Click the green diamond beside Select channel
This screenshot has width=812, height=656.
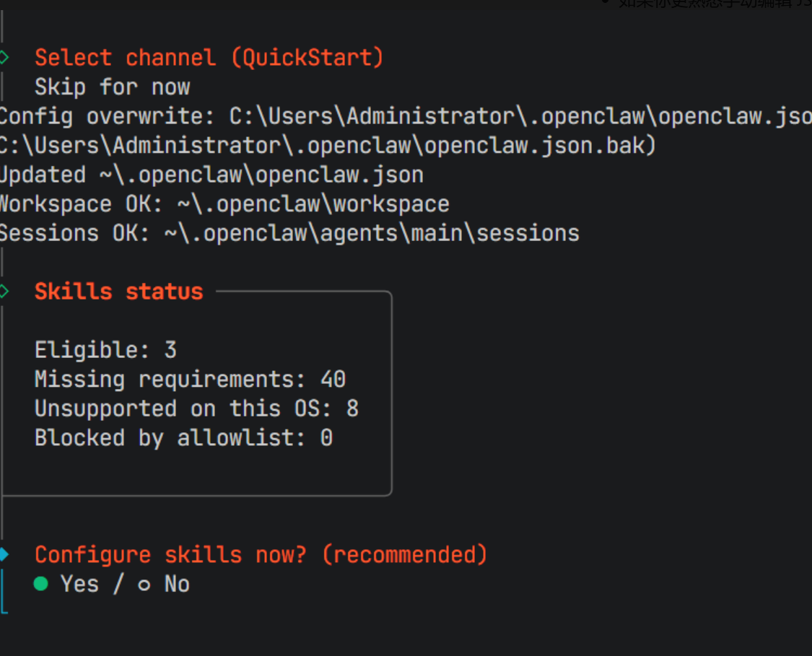tap(4, 57)
